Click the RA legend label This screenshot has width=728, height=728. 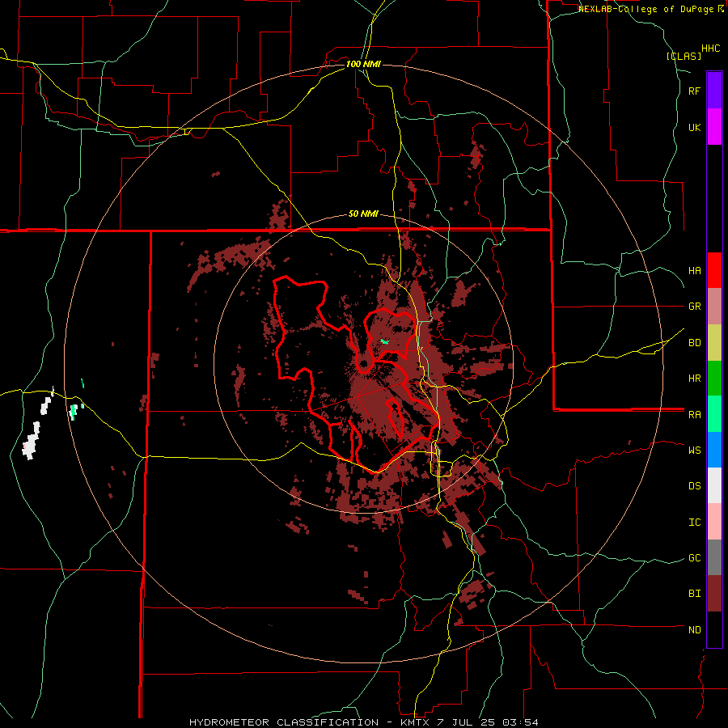click(x=695, y=415)
